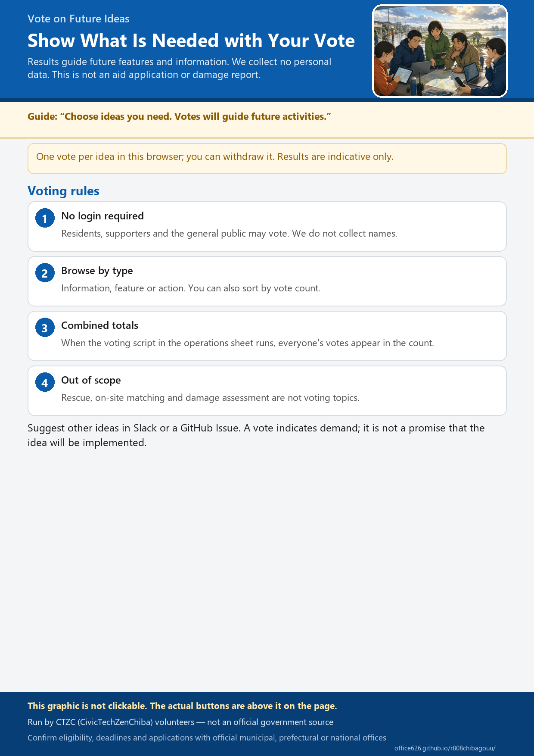This screenshot has width=534, height=756.
Task: Click the 'This graphic is not clickable' warning
Action: point(182,706)
